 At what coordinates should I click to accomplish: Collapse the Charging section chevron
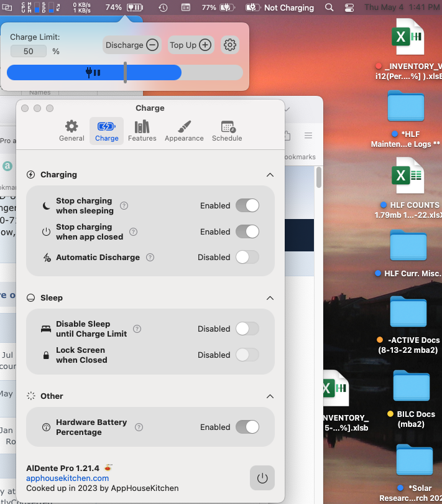[x=270, y=175]
